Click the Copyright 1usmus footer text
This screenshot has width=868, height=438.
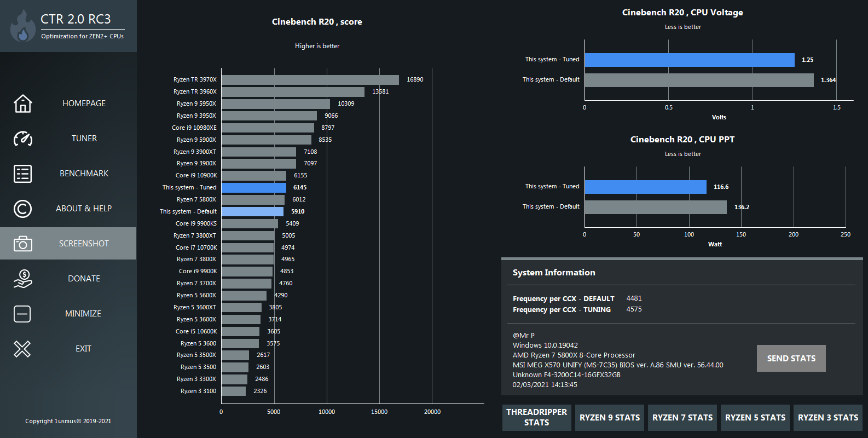coord(68,421)
